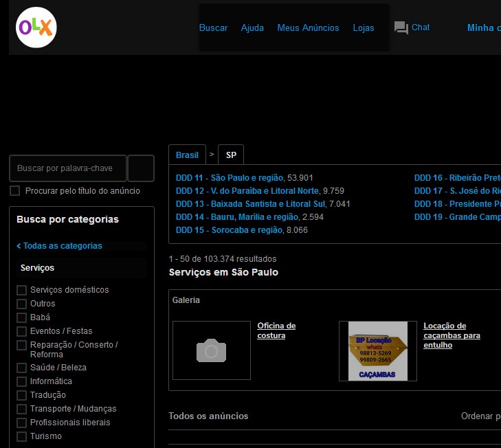Open DDD 18 - Presidente link
The width and height of the screenshot is (501, 448).
(458, 204)
